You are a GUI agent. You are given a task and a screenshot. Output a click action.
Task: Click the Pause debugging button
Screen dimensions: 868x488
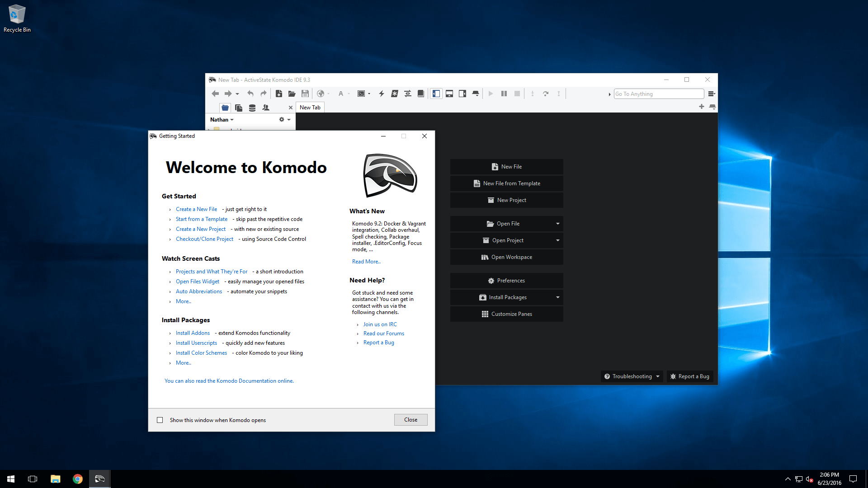pos(504,94)
